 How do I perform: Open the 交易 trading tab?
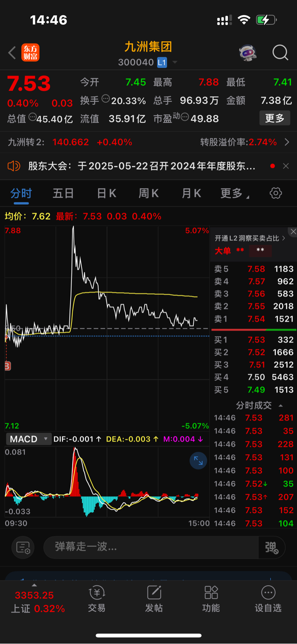(x=97, y=599)
